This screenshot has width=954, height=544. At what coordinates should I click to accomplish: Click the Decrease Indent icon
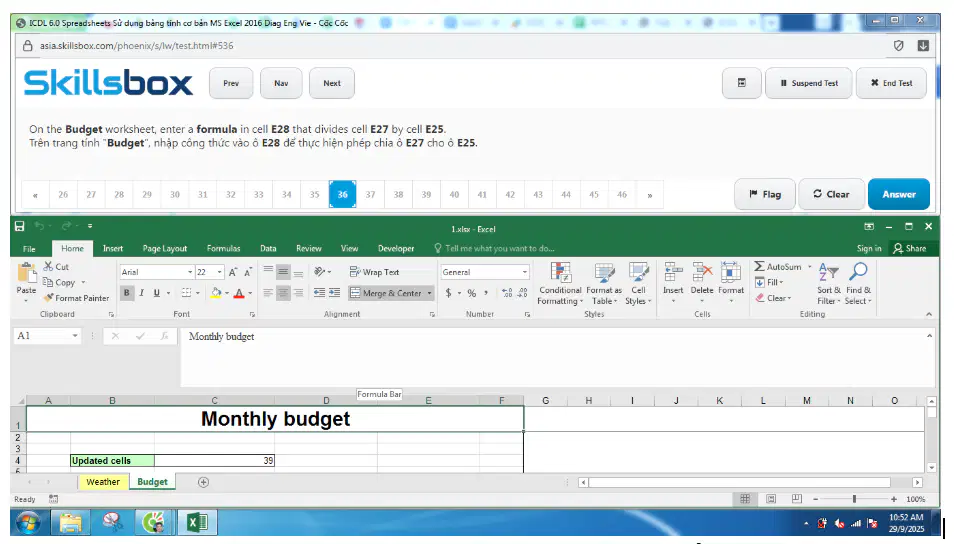pyautogui.click(x=319, y=293)
